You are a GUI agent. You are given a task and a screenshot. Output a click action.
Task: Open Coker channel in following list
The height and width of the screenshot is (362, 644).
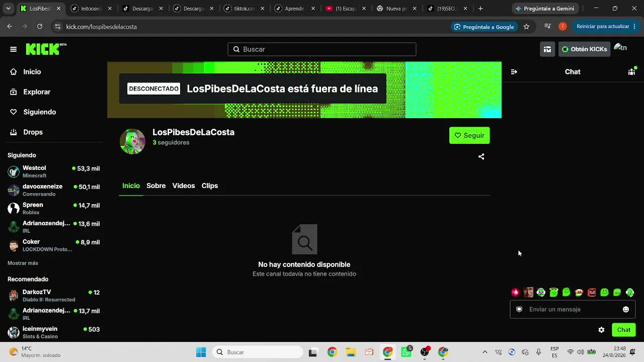tap(53, 245)
